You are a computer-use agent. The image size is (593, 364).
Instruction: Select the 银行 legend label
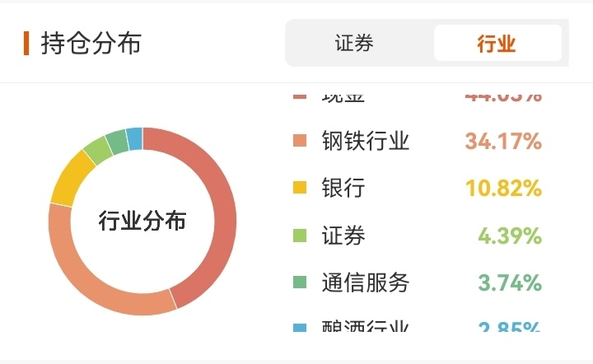[343, 188]
